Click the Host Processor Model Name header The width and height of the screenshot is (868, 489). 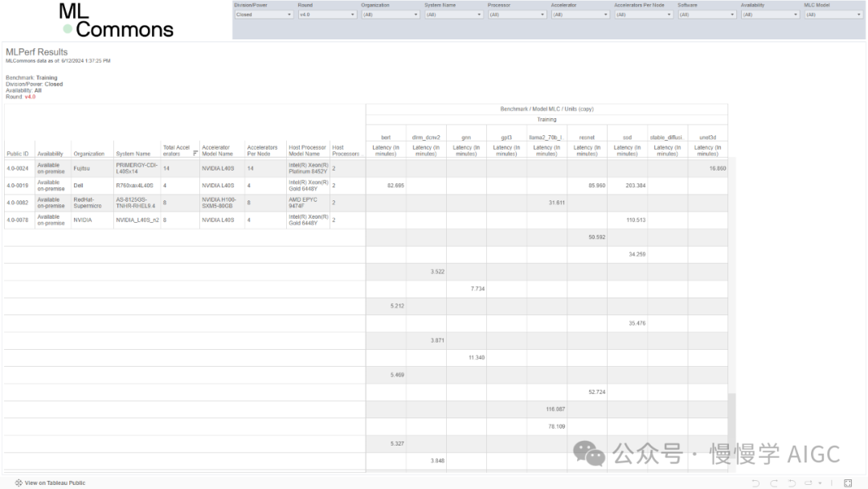point(307,150)
